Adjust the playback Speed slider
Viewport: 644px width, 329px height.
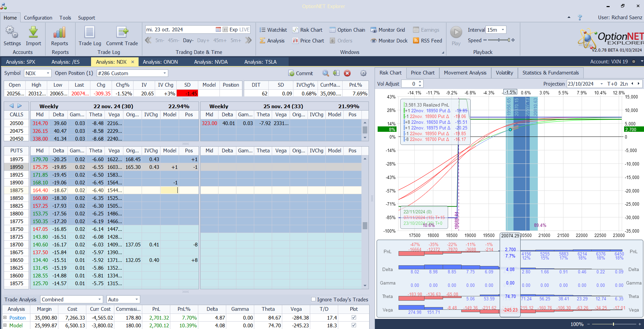point(499,40)
